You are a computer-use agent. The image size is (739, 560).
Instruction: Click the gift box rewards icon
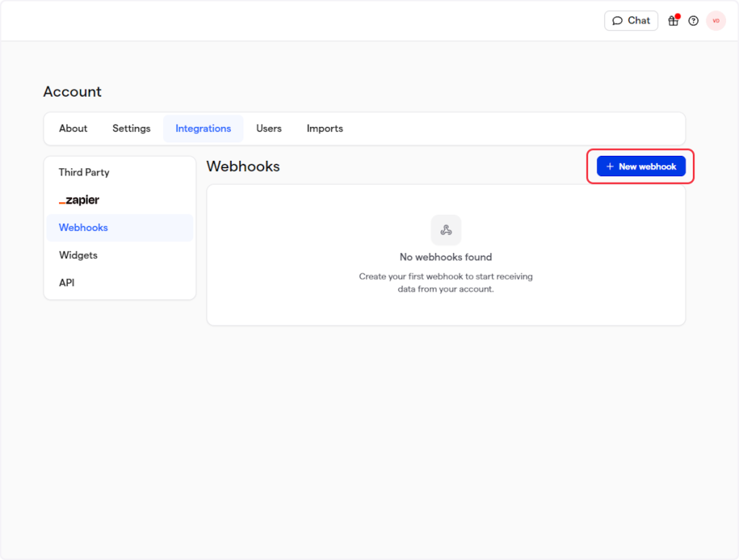[673, 21]
